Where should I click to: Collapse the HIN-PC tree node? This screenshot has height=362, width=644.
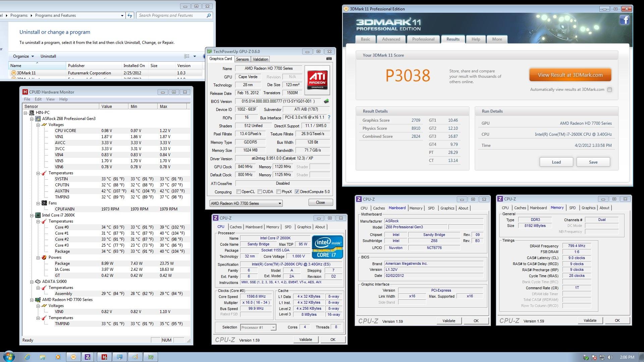tap(26, 113)
